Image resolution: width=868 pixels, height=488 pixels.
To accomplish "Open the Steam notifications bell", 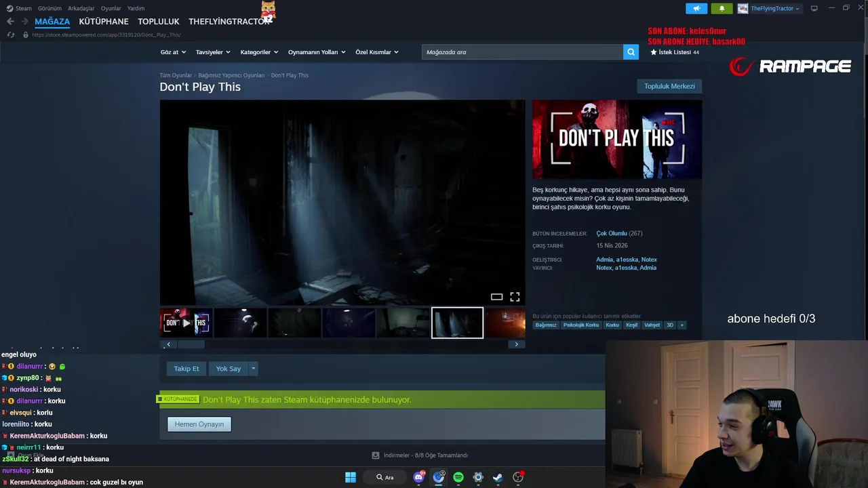I will click(x=722, y=8).
